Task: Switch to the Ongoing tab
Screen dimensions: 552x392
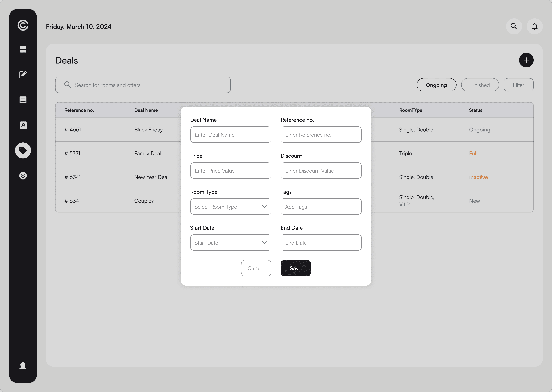Action: pyautogui.click(x=436, y=85)
